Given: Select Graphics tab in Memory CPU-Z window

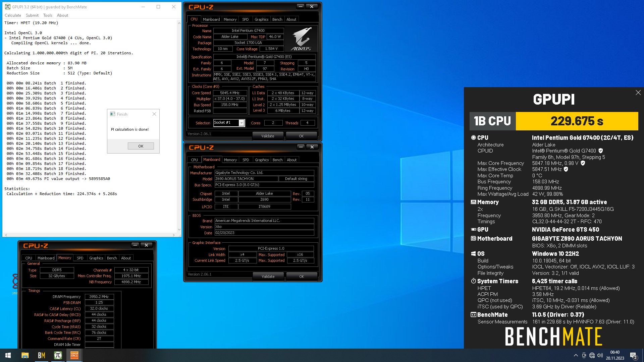Looking at the screenshot, I should (96, 258).
